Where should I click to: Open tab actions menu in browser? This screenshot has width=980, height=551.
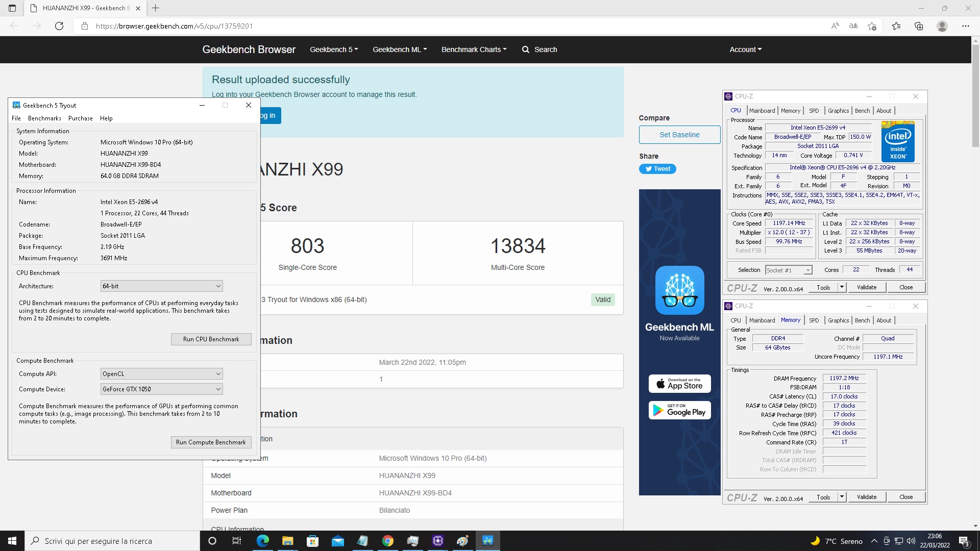(12, 8)
